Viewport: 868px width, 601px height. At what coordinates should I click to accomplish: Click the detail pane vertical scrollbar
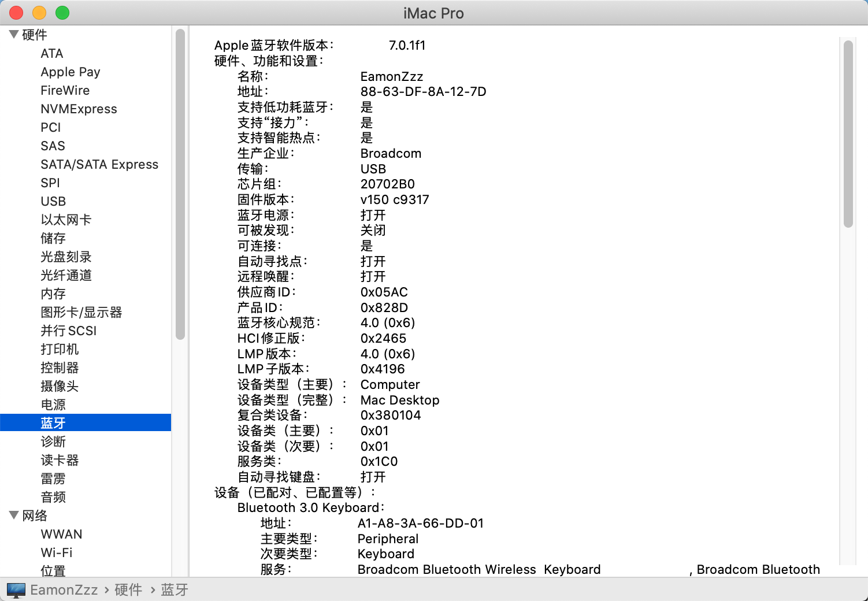click(x=848, y=134)
